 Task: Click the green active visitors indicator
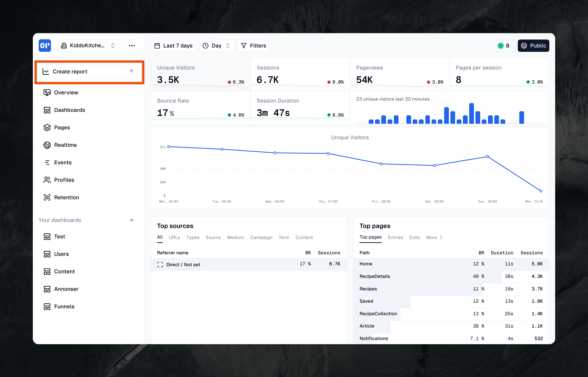(500, 46)
